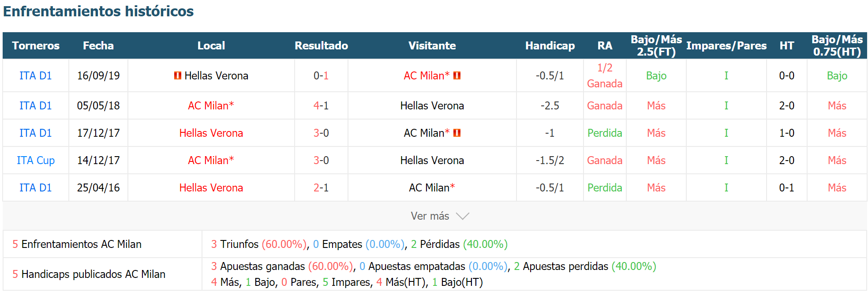Click red card icon next to AC Milan 16/09/19
Viewport: 868px width, 296px height.
click(x=457, y=75)
